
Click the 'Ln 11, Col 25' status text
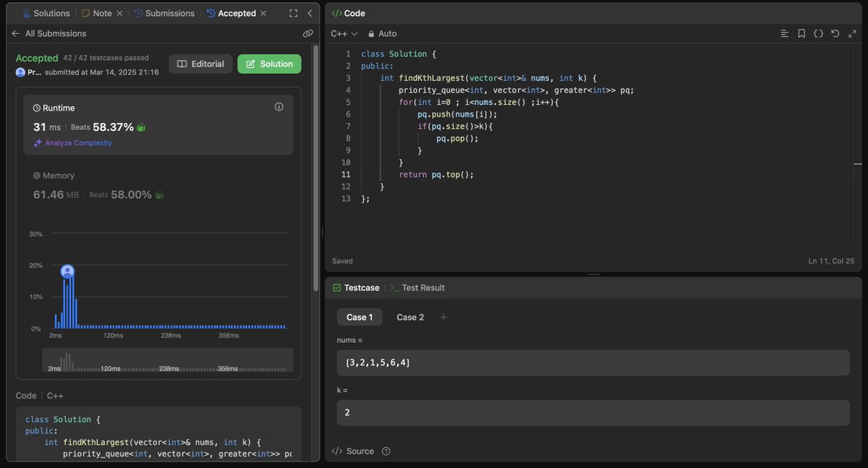pos(831,260)
